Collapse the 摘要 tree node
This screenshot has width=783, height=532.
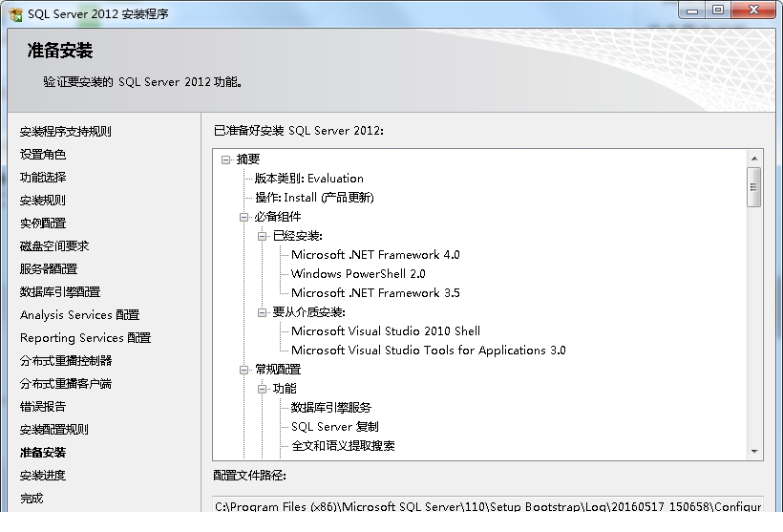(x=225, y=160)
